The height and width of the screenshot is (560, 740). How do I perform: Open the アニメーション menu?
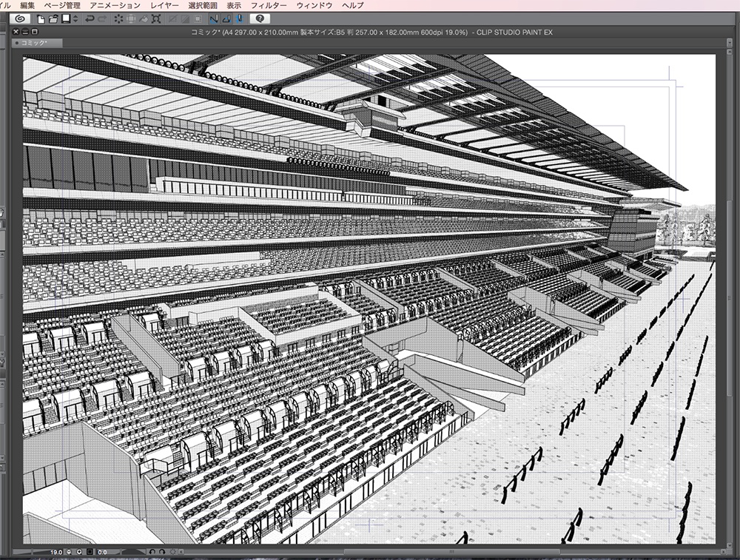(x=115, y=5)
